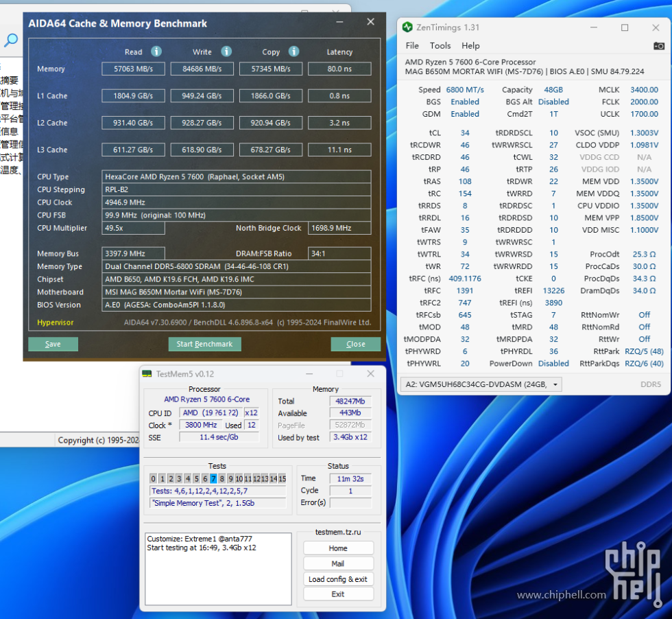Click Memory Type DDR5-6800 field
The height and width of the screenshot is (619, 672).
coord(236,266)
